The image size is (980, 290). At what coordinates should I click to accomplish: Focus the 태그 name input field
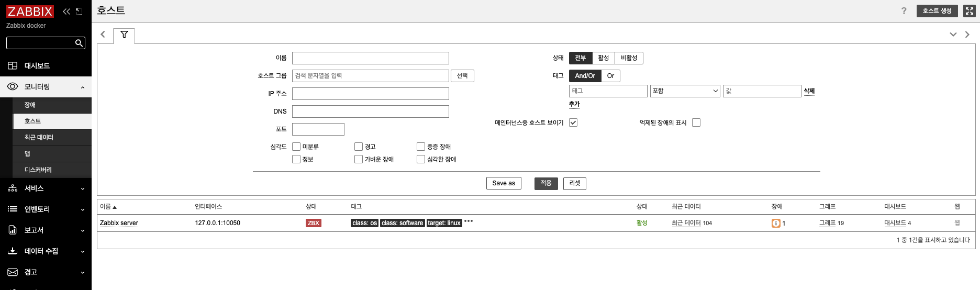pos(608,91)
